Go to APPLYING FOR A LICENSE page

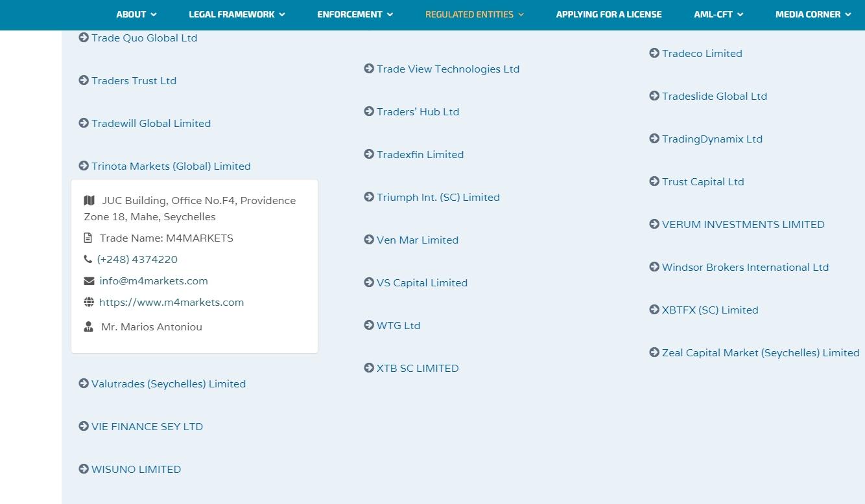point(609,14)
